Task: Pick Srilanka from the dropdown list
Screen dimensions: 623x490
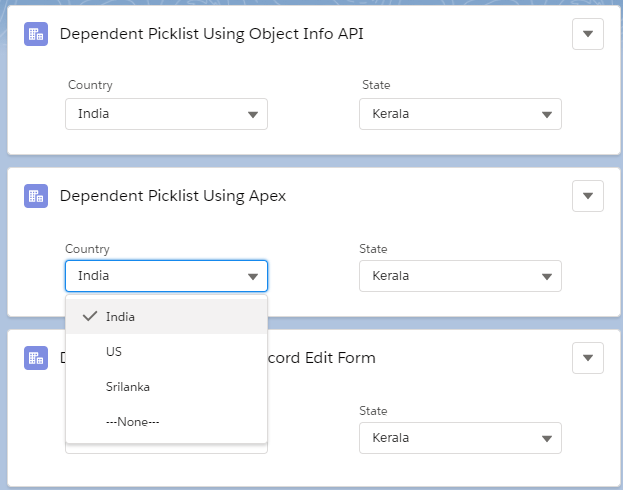Action: (x=127, y=387)
